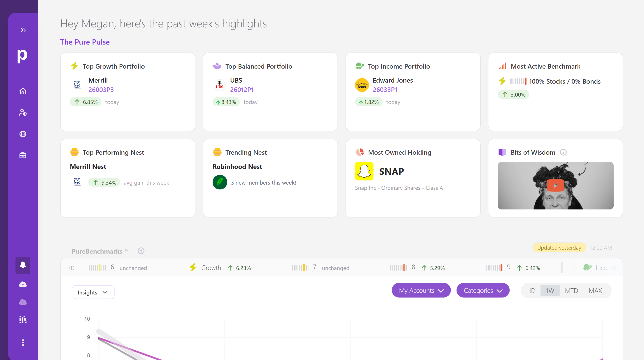Open the Insights dropdown
This screenshot has height=360, width=644.
[93, 292]
